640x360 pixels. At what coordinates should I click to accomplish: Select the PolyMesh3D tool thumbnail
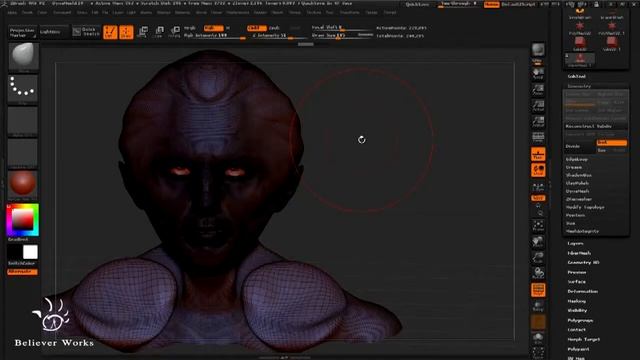[x=580, y=29]
